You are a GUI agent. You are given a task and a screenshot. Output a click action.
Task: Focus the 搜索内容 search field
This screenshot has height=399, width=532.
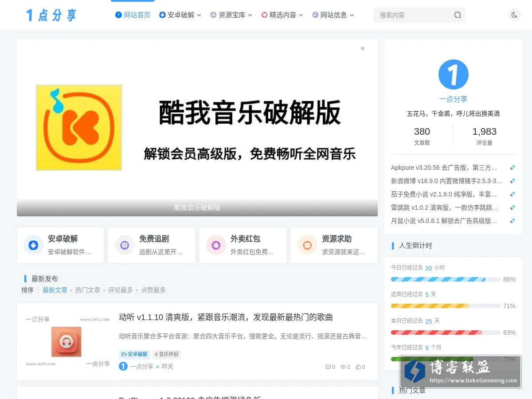coord(414,15)
